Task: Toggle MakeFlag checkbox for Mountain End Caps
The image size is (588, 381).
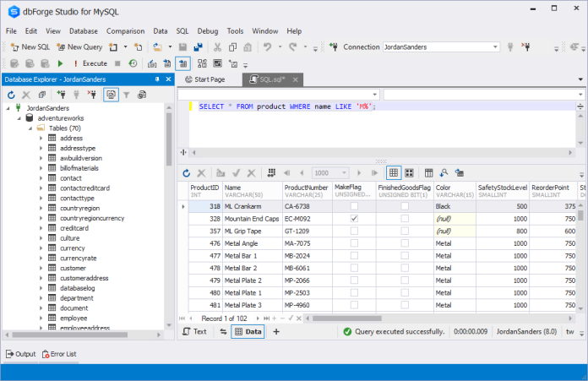Action: (x=354, y=218)
